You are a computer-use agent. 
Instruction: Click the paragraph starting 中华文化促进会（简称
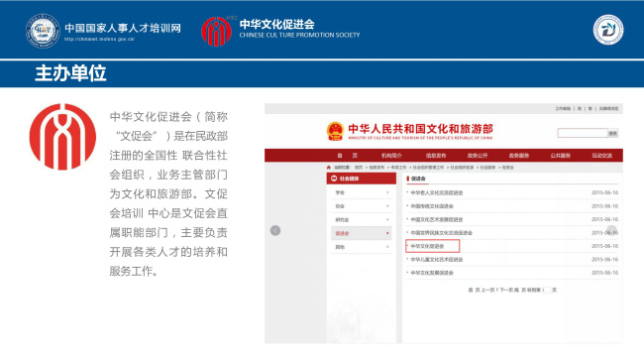[x=168, y=193]
